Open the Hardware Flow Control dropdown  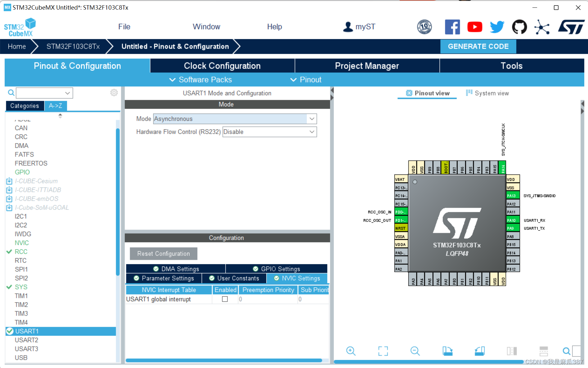click(312, 132)
